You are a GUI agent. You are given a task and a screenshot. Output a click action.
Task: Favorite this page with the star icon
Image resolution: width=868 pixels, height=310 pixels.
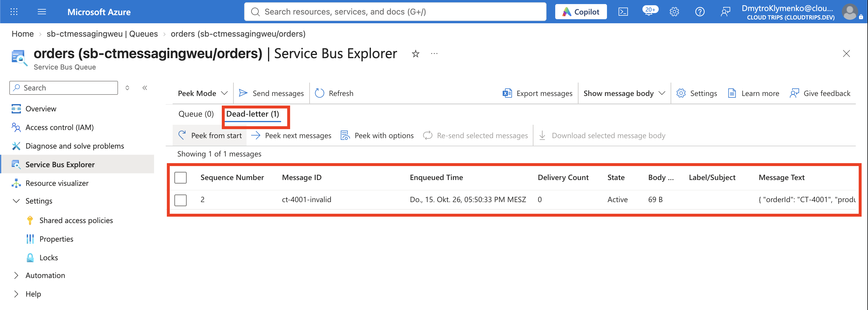415,54
